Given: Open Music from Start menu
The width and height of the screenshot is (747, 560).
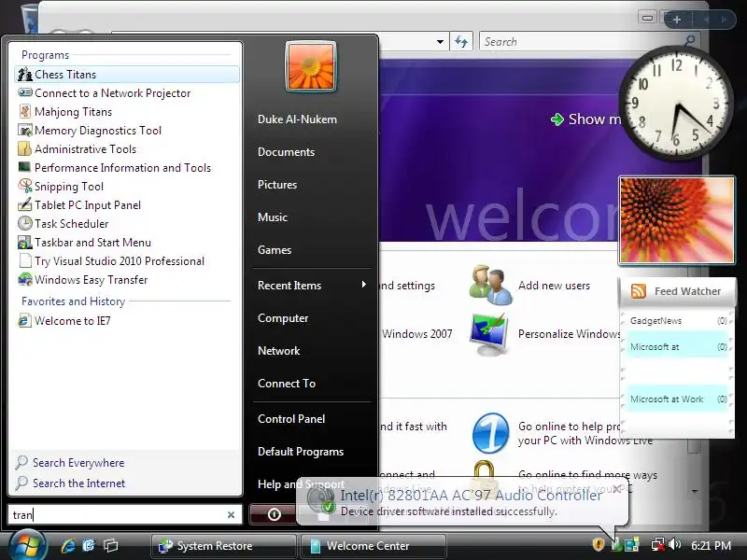Looking at the screenshot, I should 273,217.
